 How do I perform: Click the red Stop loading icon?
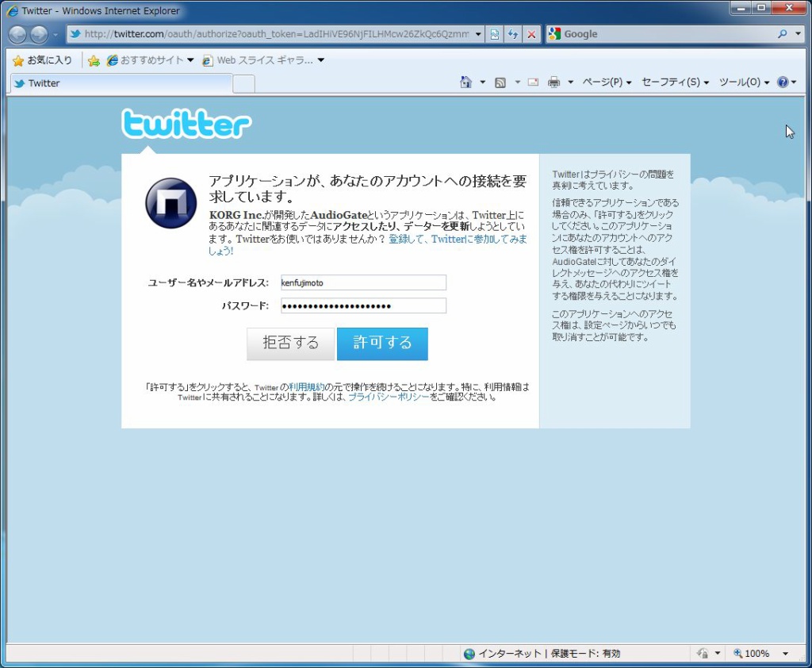pos(531,34)
